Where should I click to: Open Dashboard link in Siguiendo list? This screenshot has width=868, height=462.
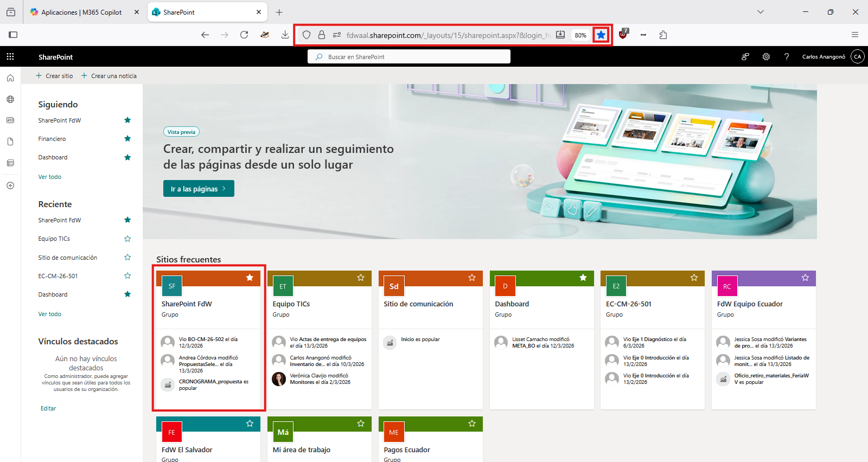(53, 157)
